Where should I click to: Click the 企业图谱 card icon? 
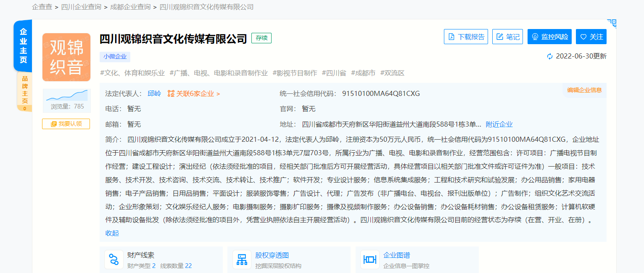tap(370, 260)
